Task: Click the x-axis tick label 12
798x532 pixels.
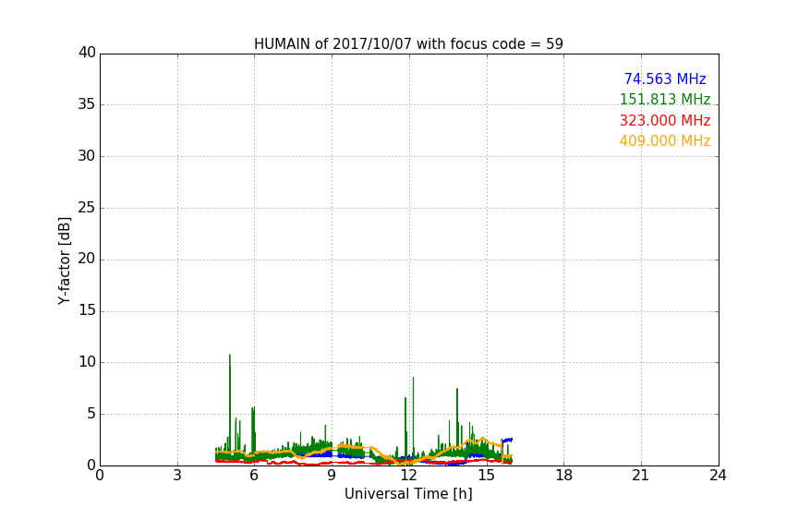Action: click(x=408, y=476)
